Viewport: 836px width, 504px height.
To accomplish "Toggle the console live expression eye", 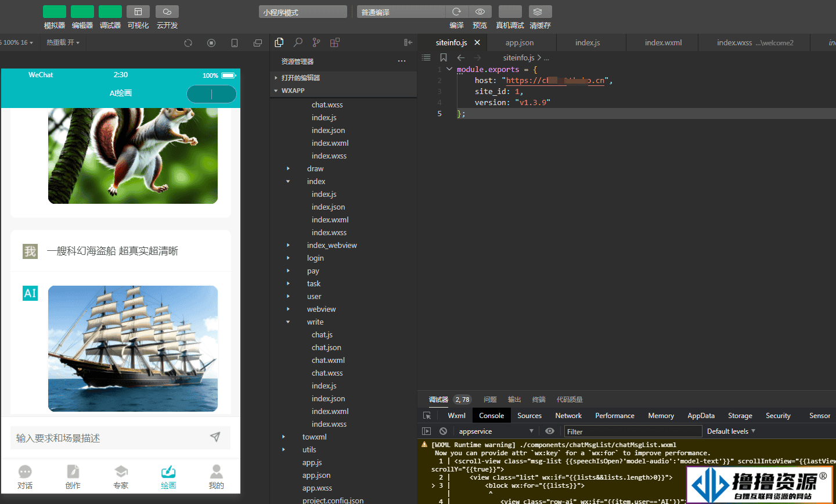I will point(550,431).
